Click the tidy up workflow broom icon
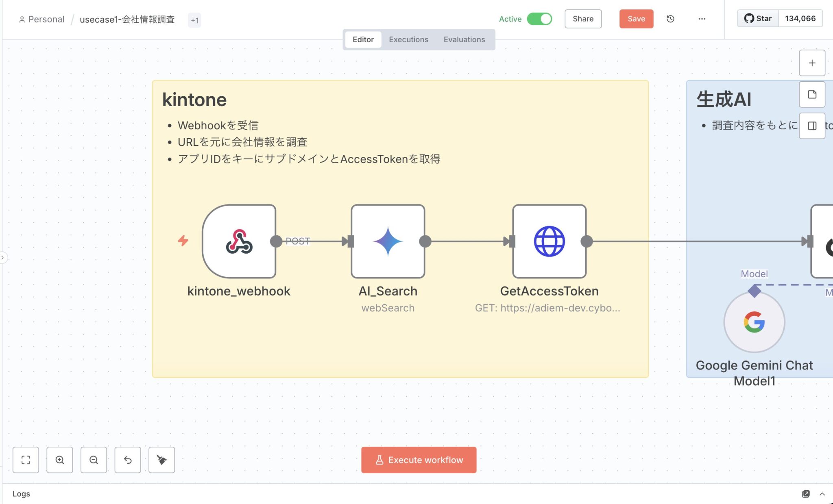This screenshot has width=833, height=504. (161, 460)
